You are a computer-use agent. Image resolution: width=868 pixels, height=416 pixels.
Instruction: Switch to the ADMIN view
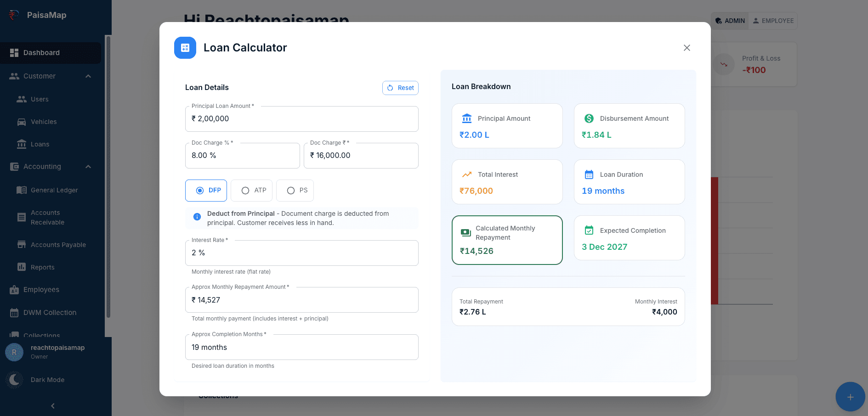(x=730, y=21)
